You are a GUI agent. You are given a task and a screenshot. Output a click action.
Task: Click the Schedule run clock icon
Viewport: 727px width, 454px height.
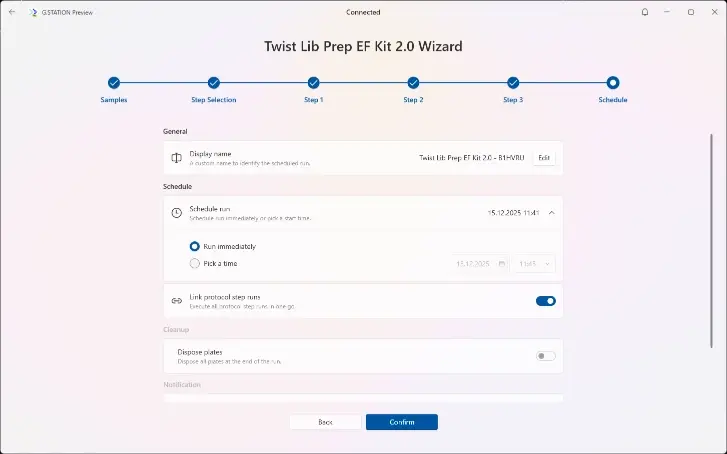(x=176, y=213)
